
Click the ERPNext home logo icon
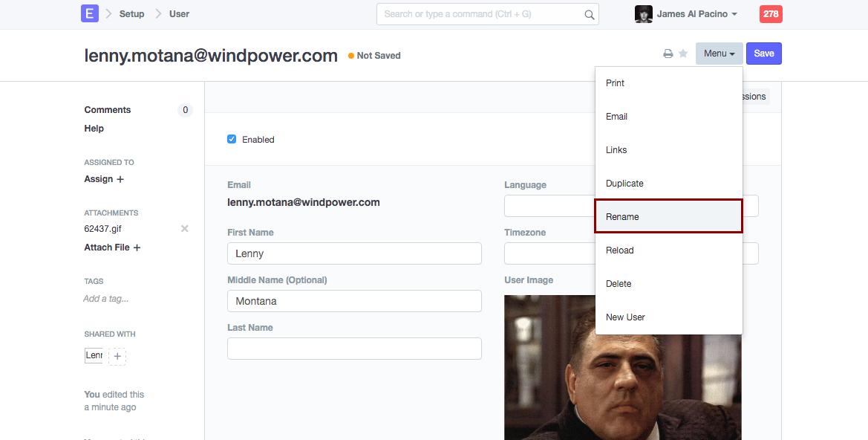click(90, 13)
